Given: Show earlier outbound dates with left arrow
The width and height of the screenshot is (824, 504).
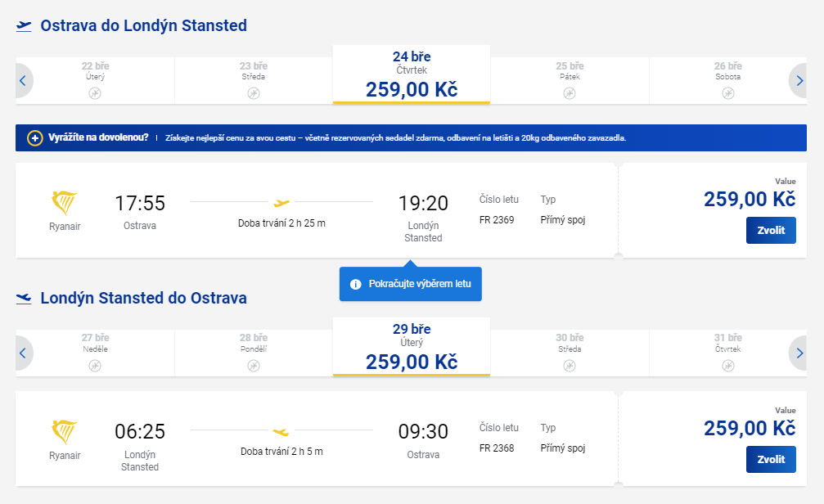Looking at the screenshot, I should tap(23, 81).
